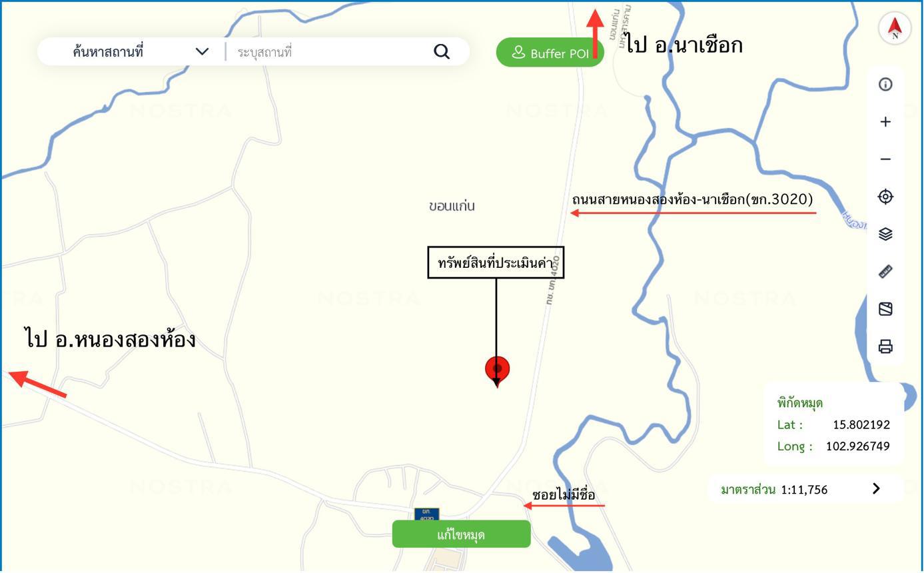Open the area drawing tool icon
Screen dimensions: 924x573
(x=885, y=308)
